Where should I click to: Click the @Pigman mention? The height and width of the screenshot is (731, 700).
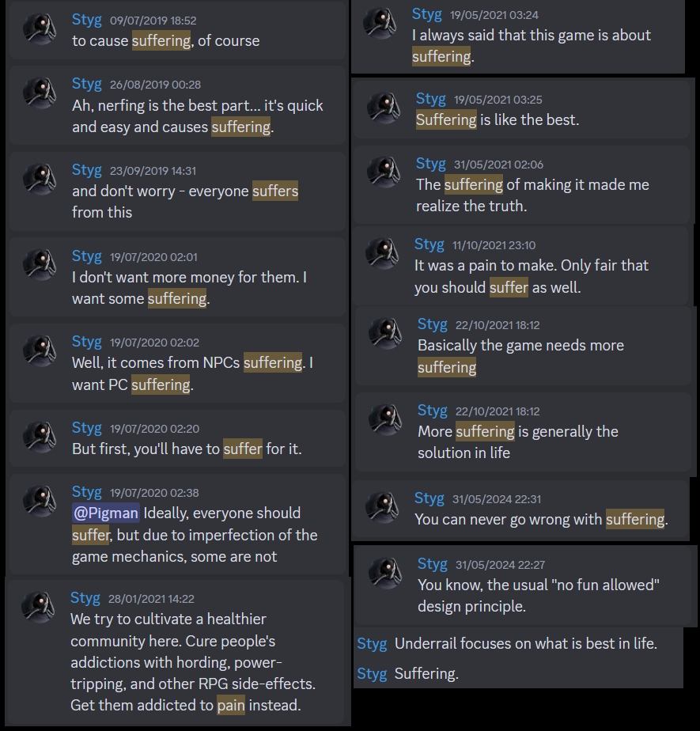point(106,513)
